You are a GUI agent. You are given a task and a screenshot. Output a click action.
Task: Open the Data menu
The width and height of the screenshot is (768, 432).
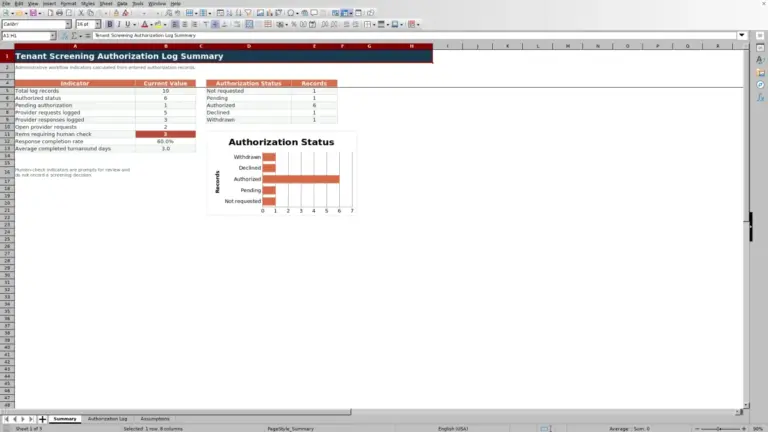(122, 3)
